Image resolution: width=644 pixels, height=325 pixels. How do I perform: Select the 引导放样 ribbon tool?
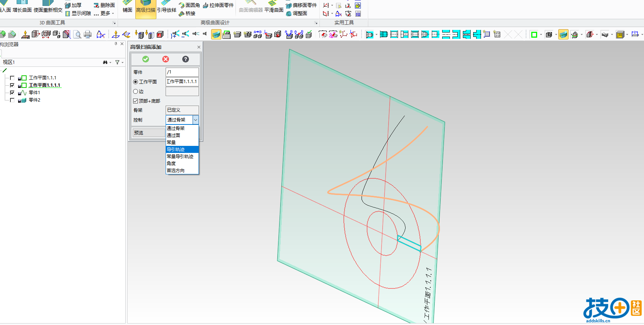167,7
